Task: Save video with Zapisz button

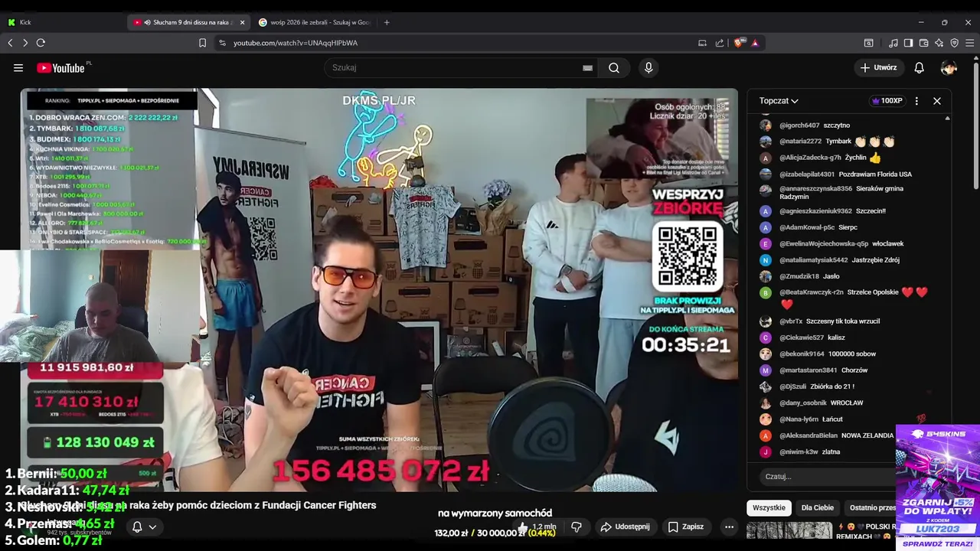Action: pos(685,527)
